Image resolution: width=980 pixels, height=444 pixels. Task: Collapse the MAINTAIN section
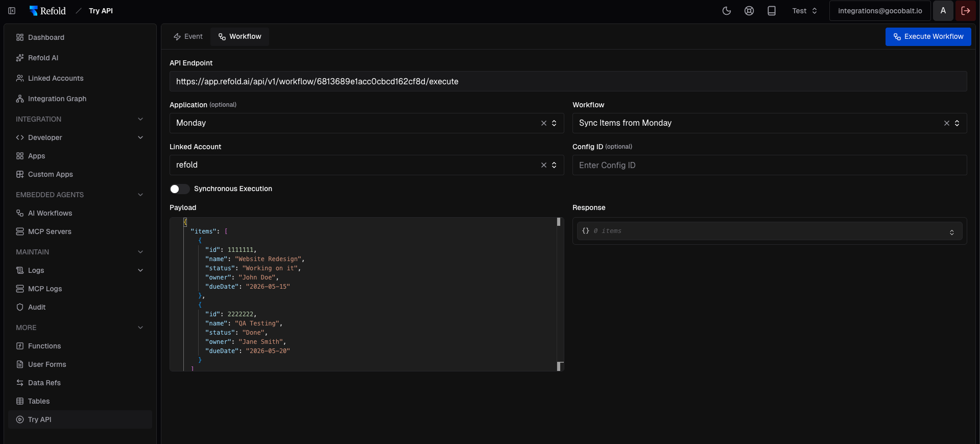tap(140, 252)
